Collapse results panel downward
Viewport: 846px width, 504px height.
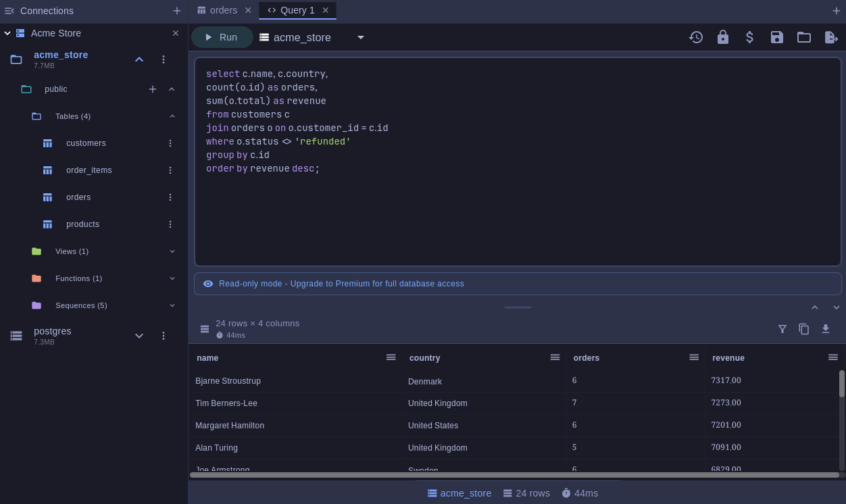tap(837, 307)
